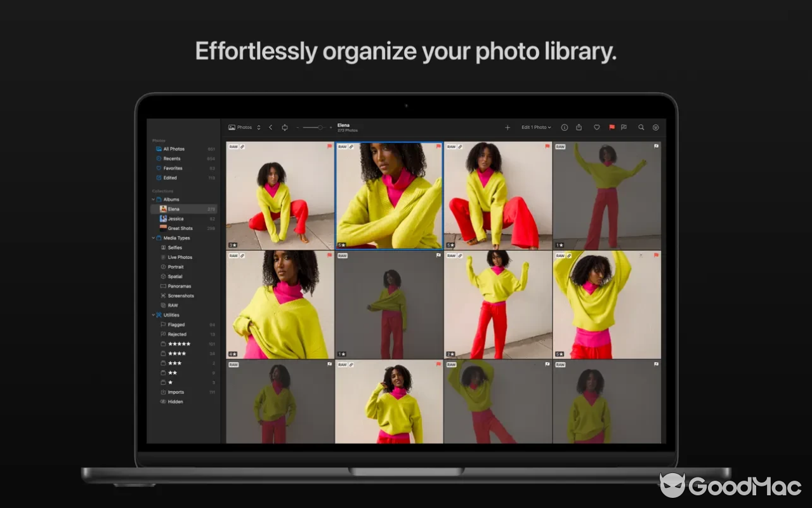The height and width of the screenshot is (508, 812).
Task: Favorite the selected photo using the heart icon
Action: (x=596, y=127)
